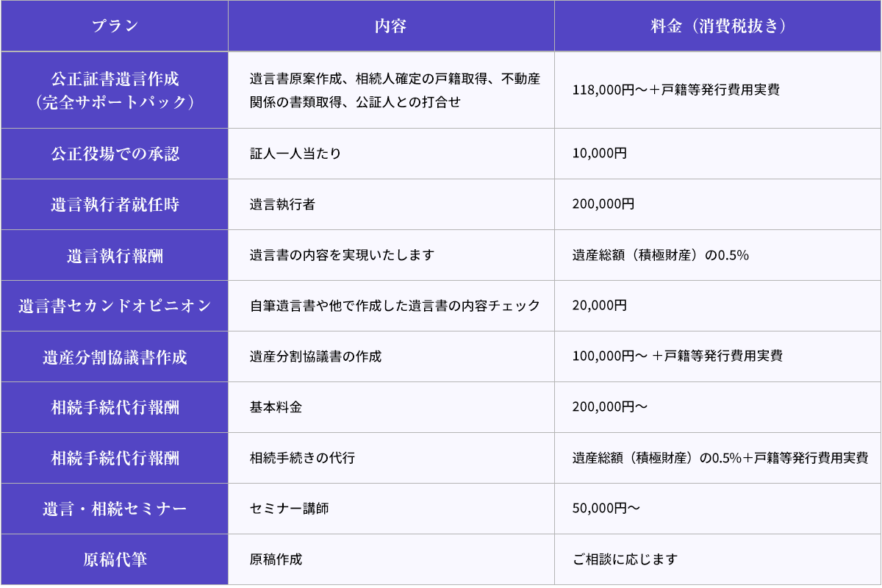Click the 公正役場での承認 row label
This screenshot has height=588, width=882.
(114, 154)
